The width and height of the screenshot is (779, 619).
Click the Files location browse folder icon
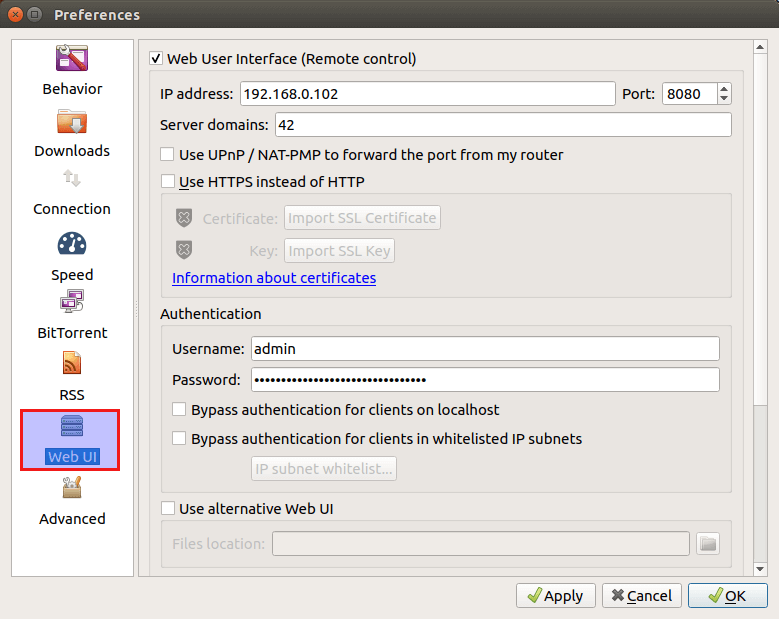click(x=708, y=543)
